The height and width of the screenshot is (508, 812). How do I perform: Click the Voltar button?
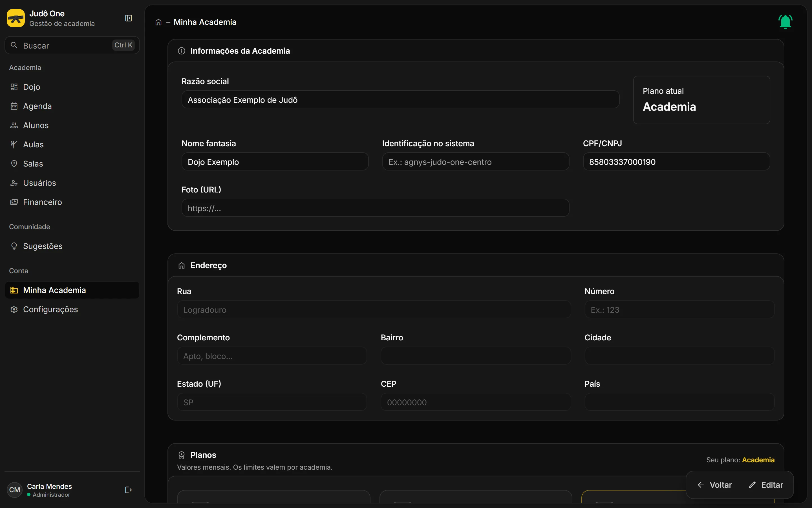point(714,485)
